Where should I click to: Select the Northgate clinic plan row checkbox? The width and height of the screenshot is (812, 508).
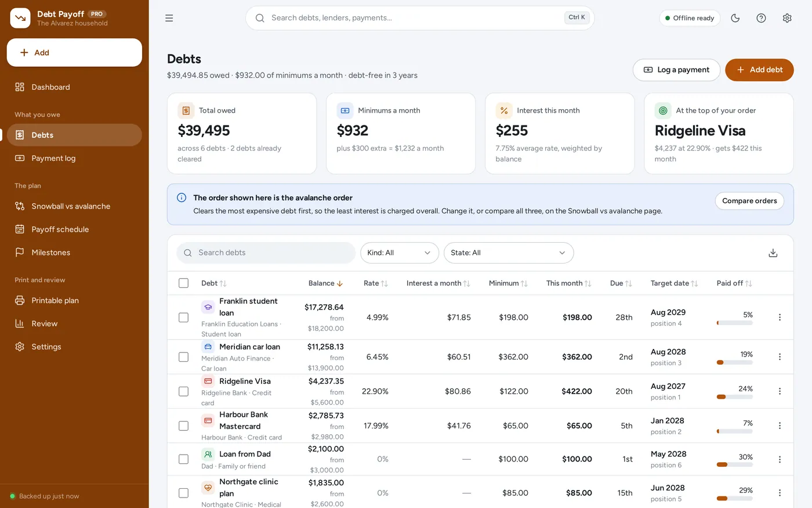point(183,493)
